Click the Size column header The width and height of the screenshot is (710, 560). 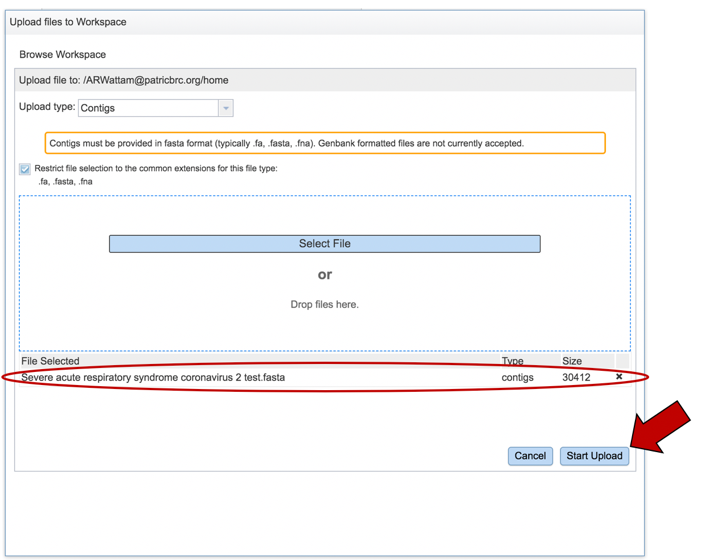click(x=572, y=361)
